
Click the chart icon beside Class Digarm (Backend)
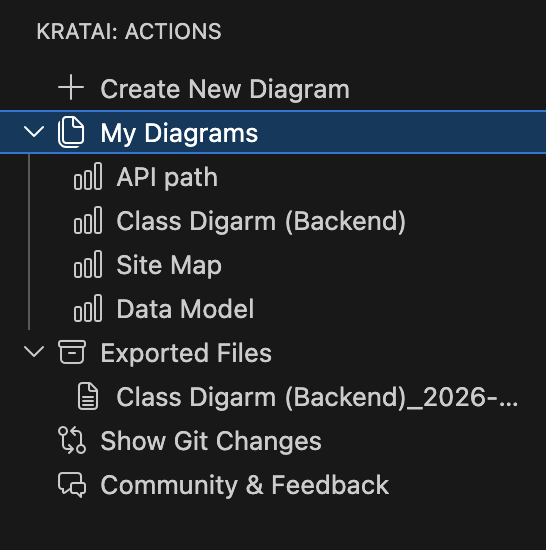pos(88,221)
